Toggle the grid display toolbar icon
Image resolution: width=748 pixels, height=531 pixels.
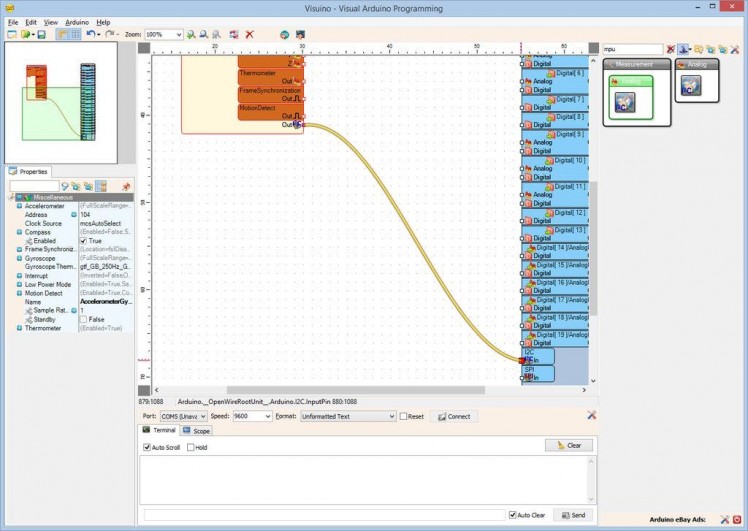(x=75, y=34)
